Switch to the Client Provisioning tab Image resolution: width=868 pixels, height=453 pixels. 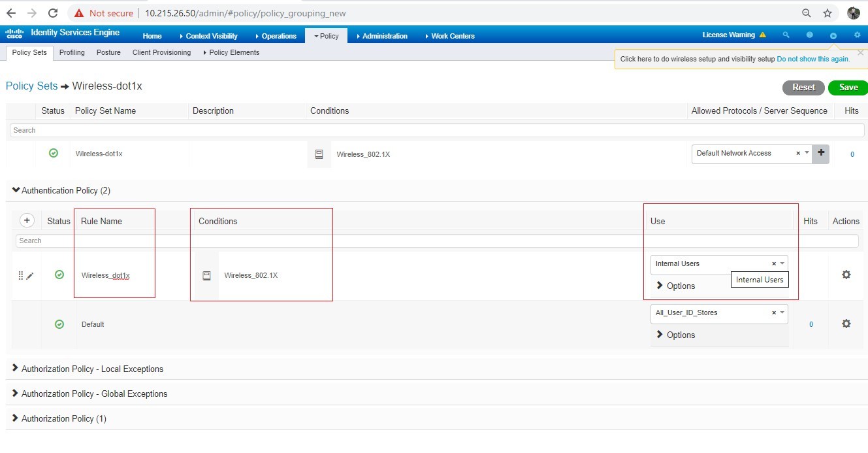point(161,52)
